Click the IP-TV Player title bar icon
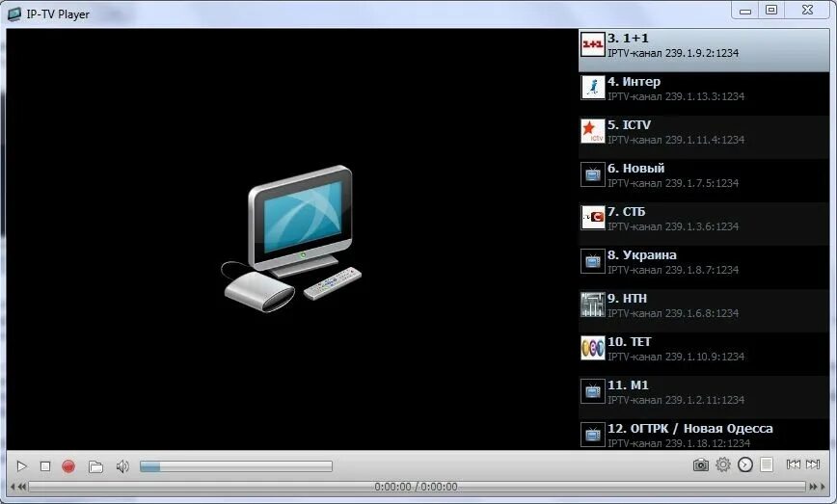The height and width of the screenshot is (504, 837). pyautogui.click(x=14, y=13)
